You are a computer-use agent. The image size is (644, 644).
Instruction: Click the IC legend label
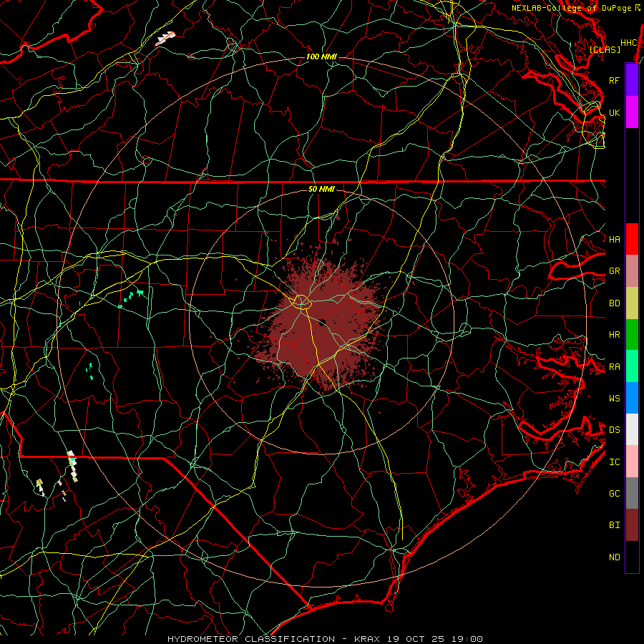click(614, 462)
